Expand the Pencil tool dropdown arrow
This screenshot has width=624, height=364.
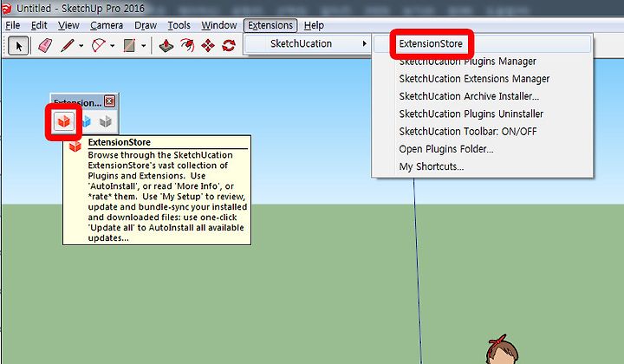tap(81, 46)
